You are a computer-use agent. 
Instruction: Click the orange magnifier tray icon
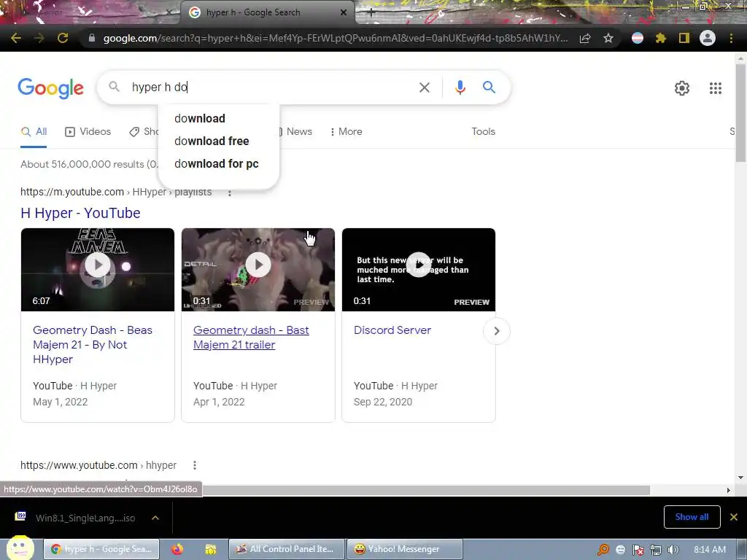603,550
